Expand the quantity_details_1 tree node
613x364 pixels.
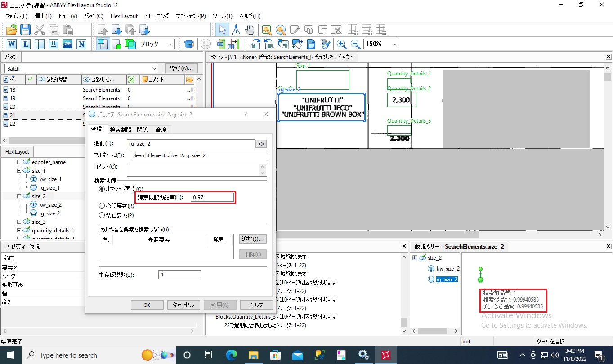[19, 231]
